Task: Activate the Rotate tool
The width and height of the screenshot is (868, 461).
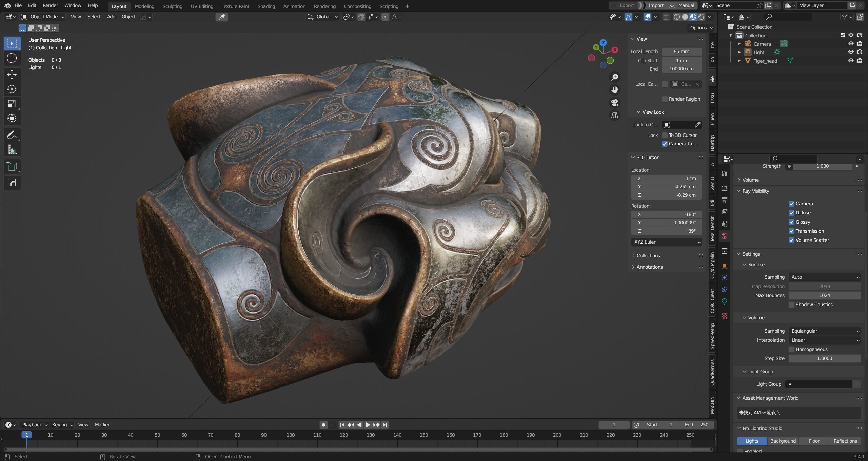Action: [12, 89]
